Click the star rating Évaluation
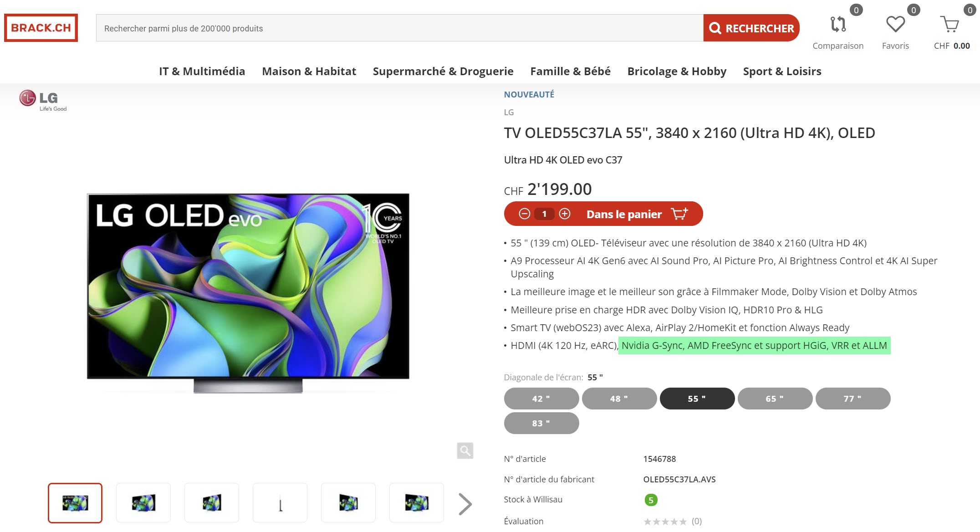980x532 pixels. (x=665, y=522)
